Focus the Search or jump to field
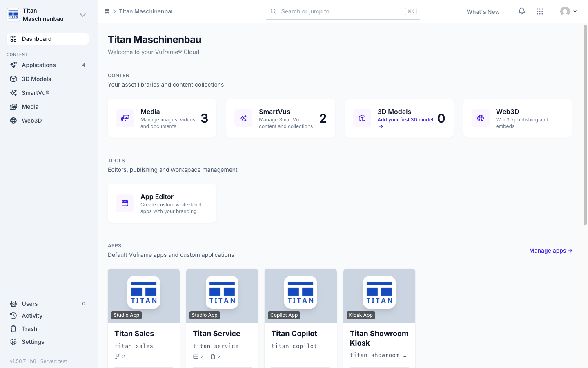The width and height of the screenshot is (588, 368). pos(343,11)
